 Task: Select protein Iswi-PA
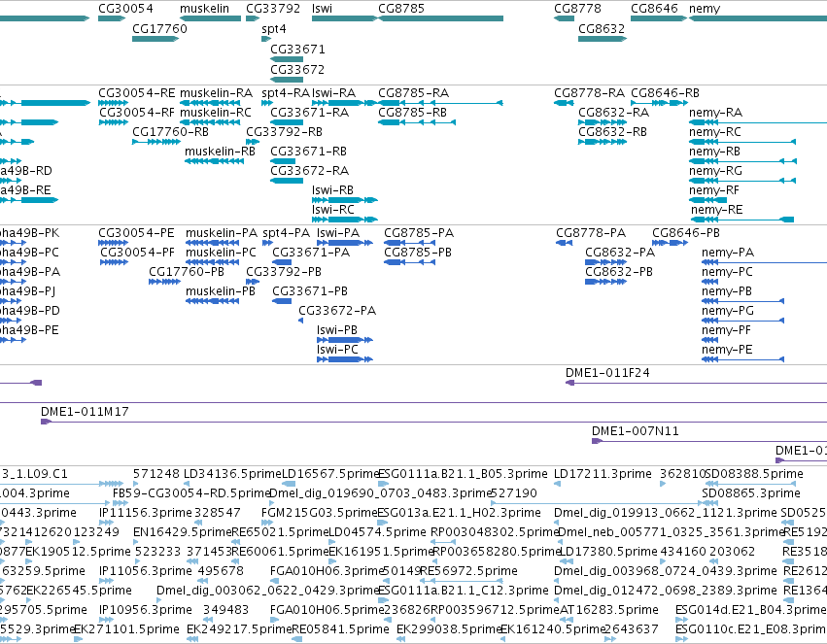coord(338,233)
